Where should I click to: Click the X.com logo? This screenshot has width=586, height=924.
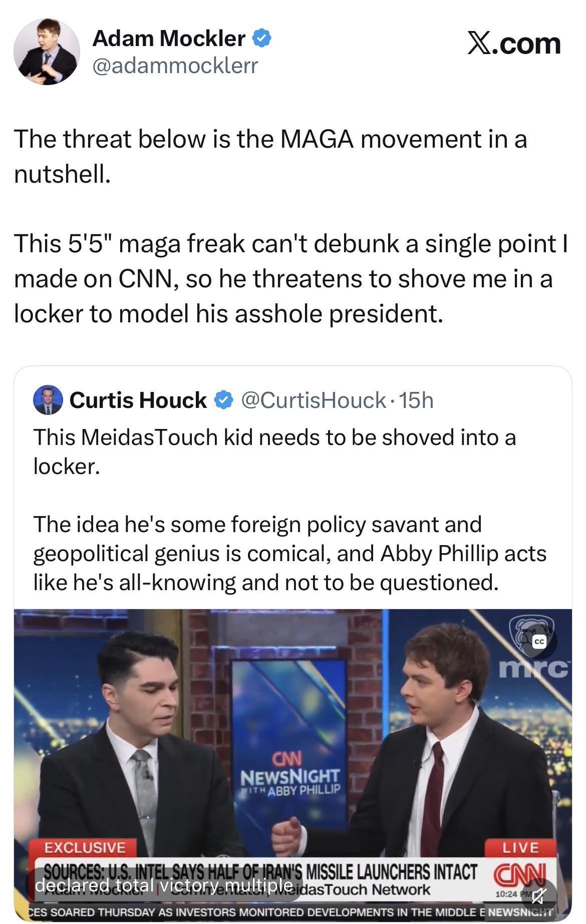514,44
